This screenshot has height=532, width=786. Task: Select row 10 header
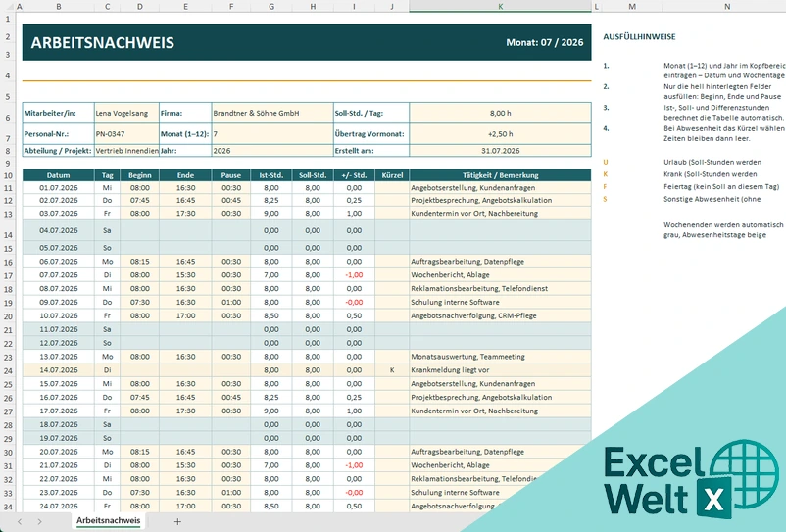click(x=8, y=175)
